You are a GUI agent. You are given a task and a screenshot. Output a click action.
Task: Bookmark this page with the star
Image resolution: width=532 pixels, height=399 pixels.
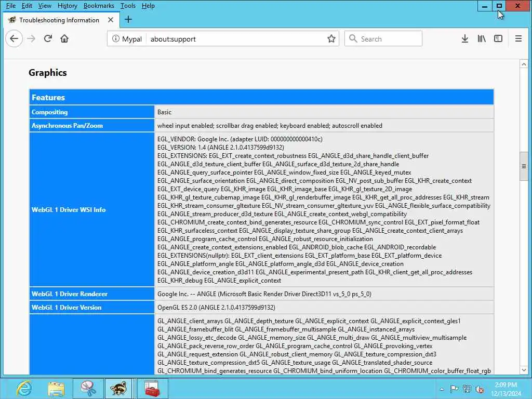pos(331,38)
